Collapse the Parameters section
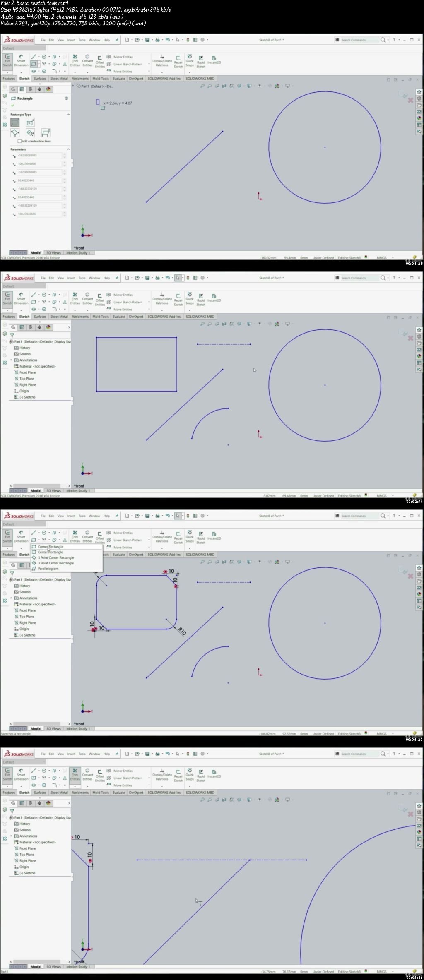The width and height of the screenshot is (424, 980). [x=68, y=149]
